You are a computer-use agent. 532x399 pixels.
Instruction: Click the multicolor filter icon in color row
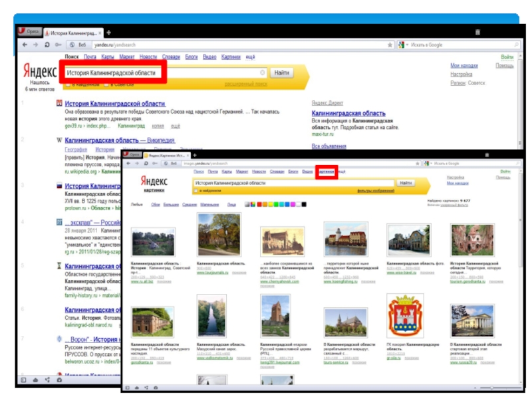coord(253,204)
